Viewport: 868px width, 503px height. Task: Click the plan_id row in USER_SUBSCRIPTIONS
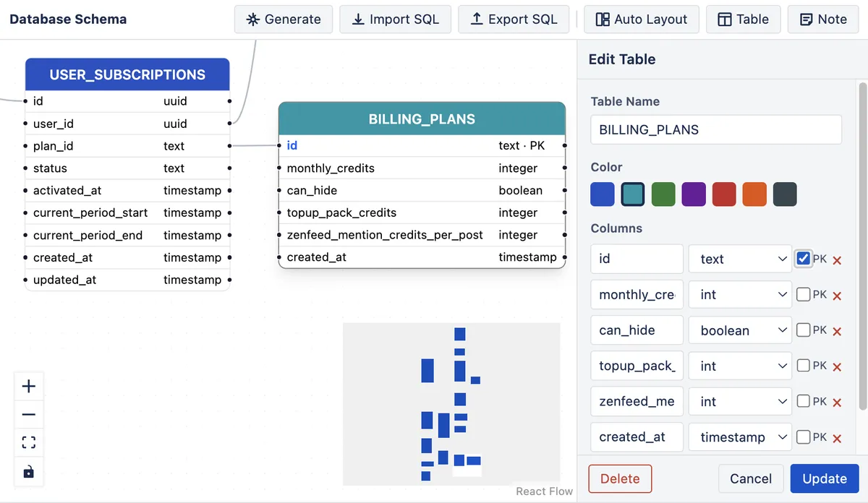[127, 146]
